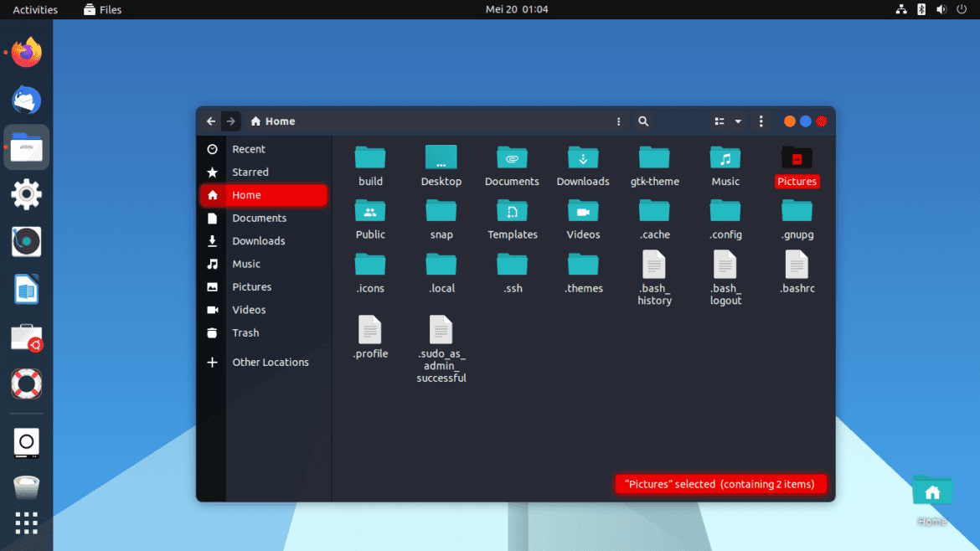This screenshot has width=980, height=551.
Task: Open Trash from the sidebar
Action: click(245, 332)
